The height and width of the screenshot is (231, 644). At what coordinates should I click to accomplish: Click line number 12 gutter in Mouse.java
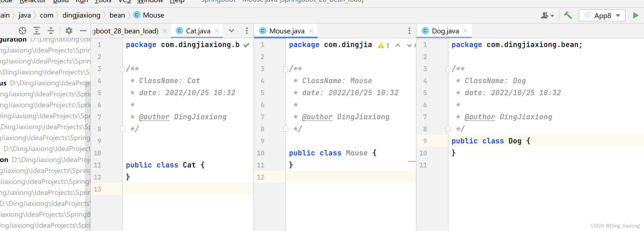tap(261, 177)
